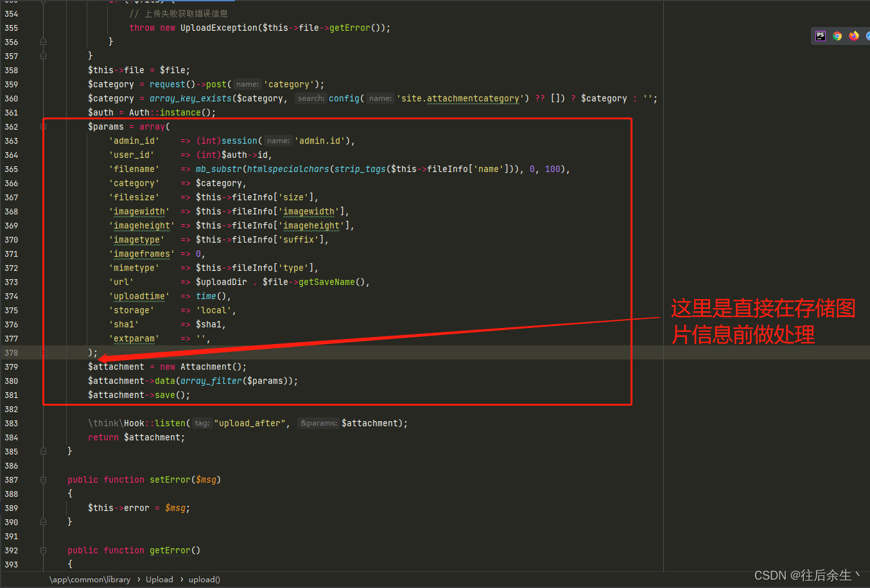Click 'extparam' array key

[134, 338]
